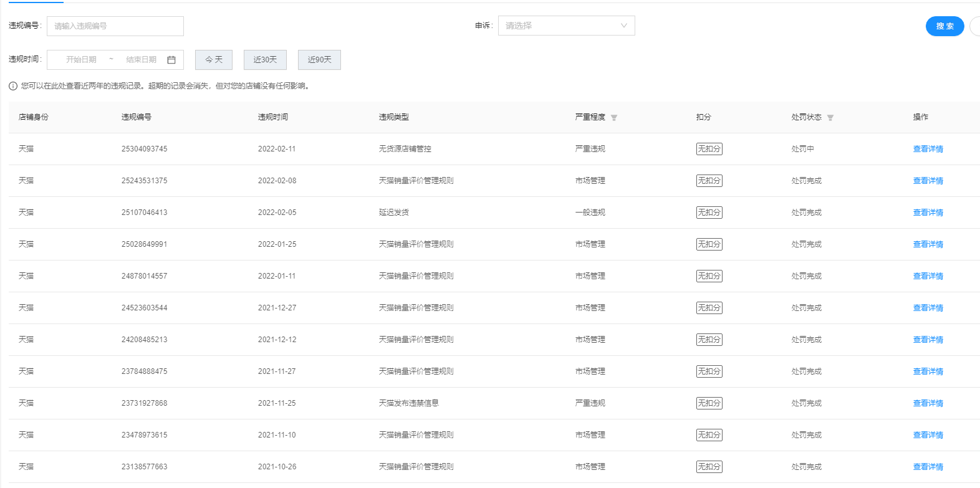Click violation number 25304093745
This screenshot has height=488, width=980.
point(145,149)
